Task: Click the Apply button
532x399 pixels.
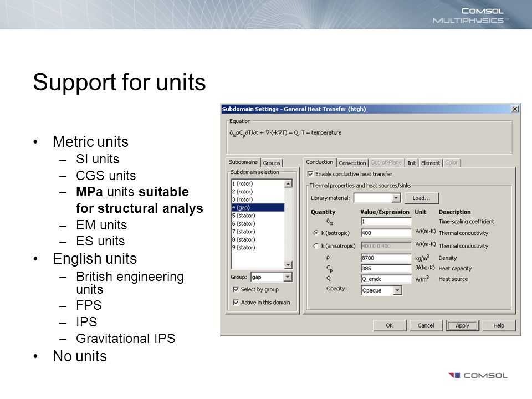Action: pyautogui.click(x=462, y=325)
